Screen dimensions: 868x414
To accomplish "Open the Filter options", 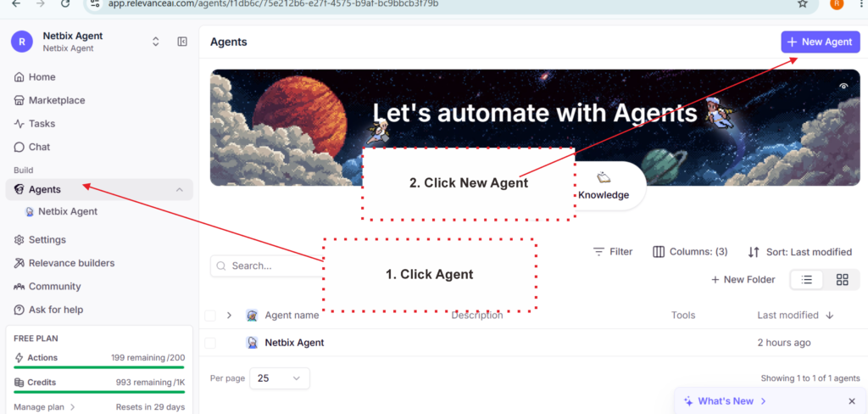I will (x=613, y=252).
